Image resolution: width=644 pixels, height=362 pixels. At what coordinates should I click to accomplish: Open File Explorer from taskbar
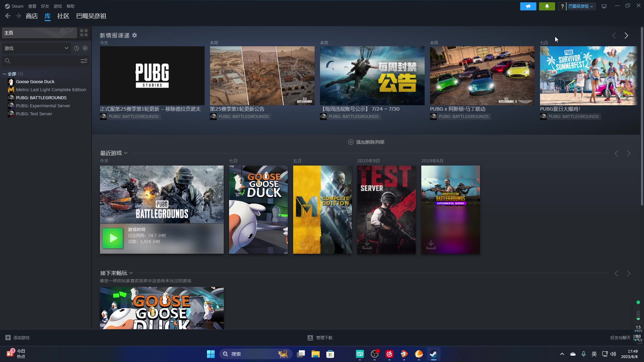pos(315,354)
